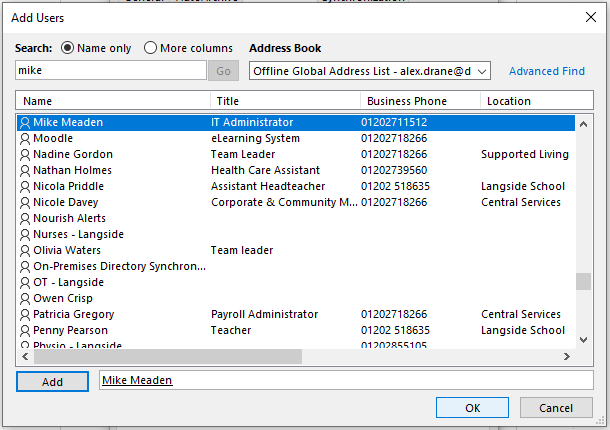This screenshot has height=430, width=610.
Task: Click in the search text field
Action: pyautogui.click(x=110, y=71)
